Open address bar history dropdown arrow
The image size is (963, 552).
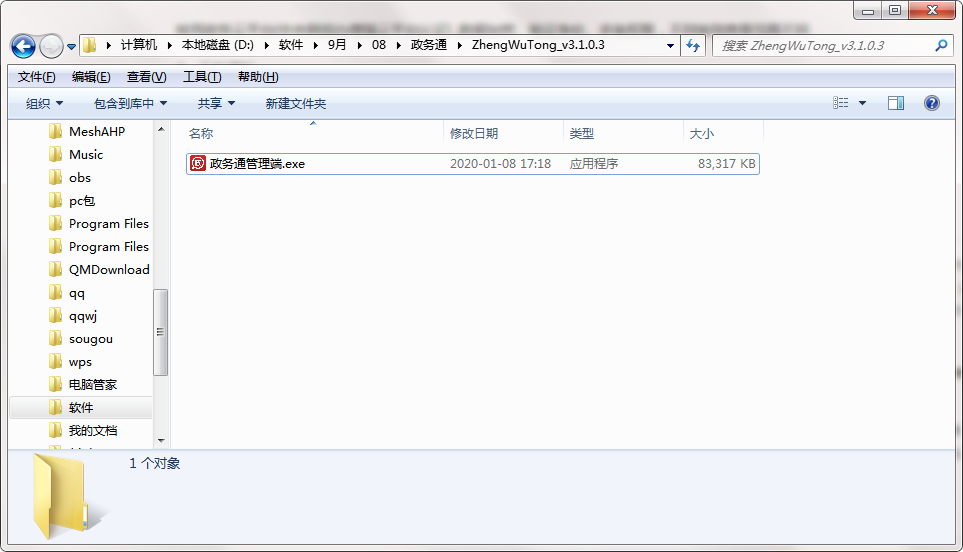point(670,45)
